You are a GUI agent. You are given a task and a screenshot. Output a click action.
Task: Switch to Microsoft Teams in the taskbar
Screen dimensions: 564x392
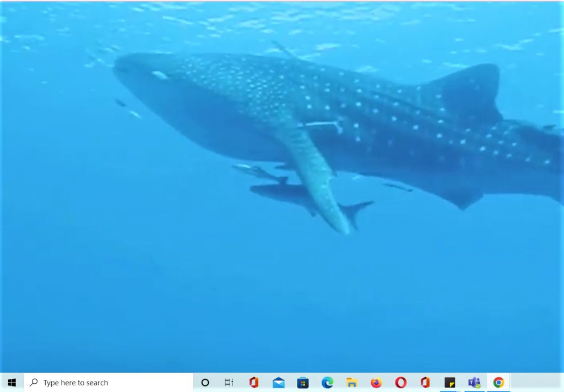coord(474,382)
